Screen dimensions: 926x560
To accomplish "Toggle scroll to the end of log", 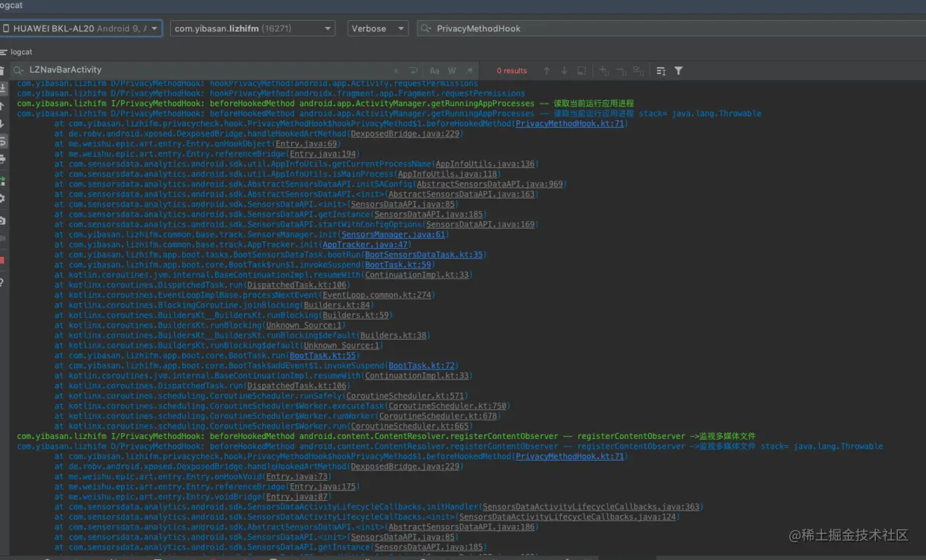I will 2,88.
